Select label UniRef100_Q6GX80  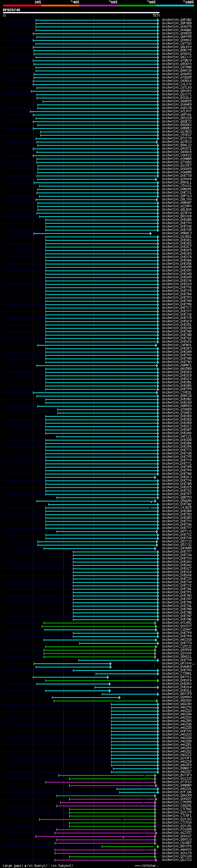176,704
